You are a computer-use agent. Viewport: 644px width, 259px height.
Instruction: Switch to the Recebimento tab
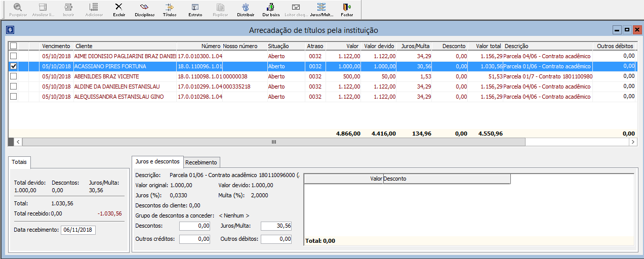tap(201, 162)
